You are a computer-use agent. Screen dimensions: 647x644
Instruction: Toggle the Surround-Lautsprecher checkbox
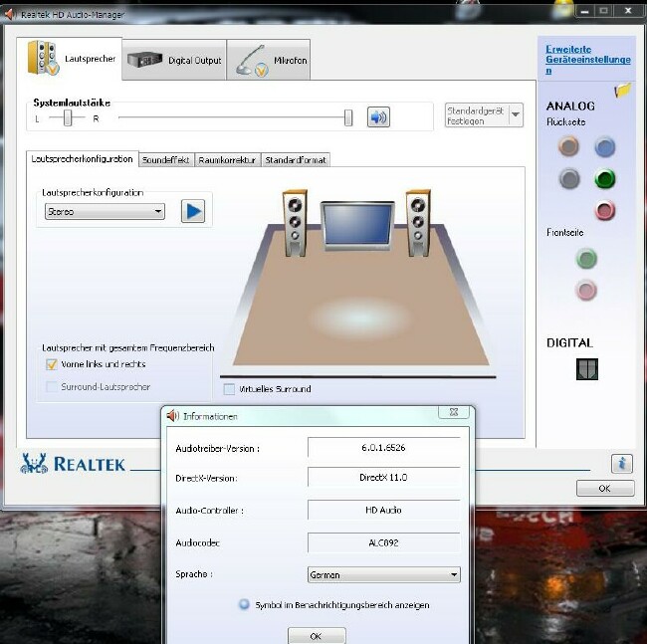point(52,387)
